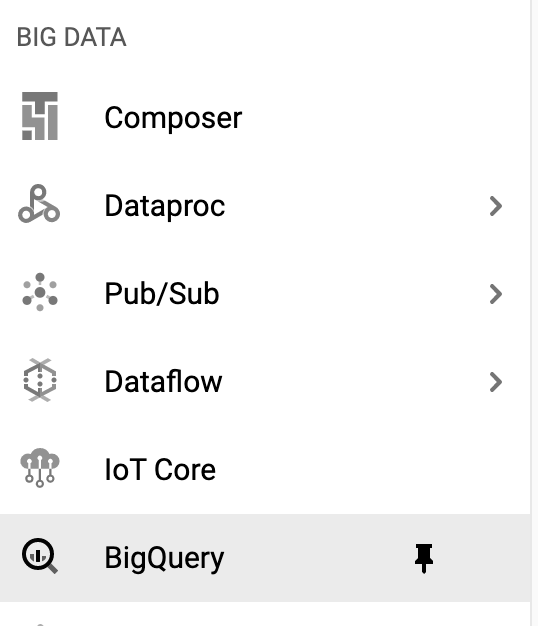The width and height of the screenshot is (538, 626).
Task: Click the BigQuery magnifier icon
Action: point(40,556)
